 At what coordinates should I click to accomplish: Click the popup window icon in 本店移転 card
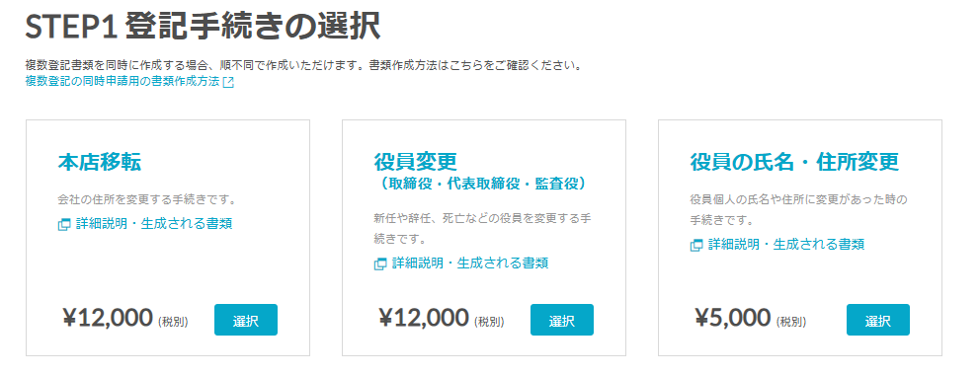pyautogui.click(x=64, y=225)
